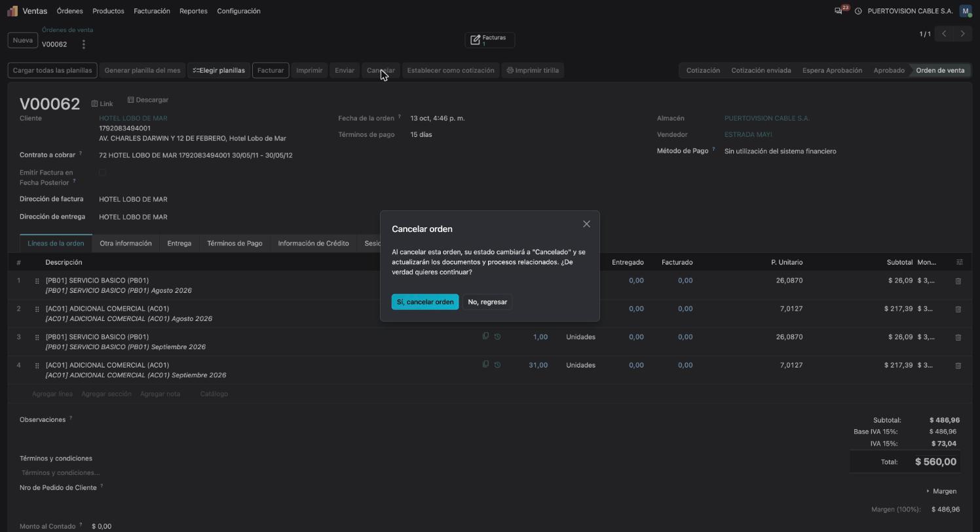Click the Ventas app logo icon
Image resolution: width=980 pixels, height=532 pixels.
[12, 11]
